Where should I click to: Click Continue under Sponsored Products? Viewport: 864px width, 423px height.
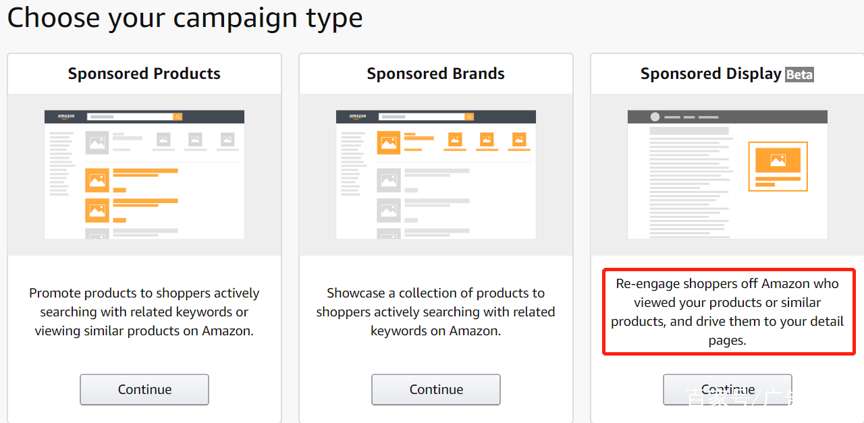[144, 389]
